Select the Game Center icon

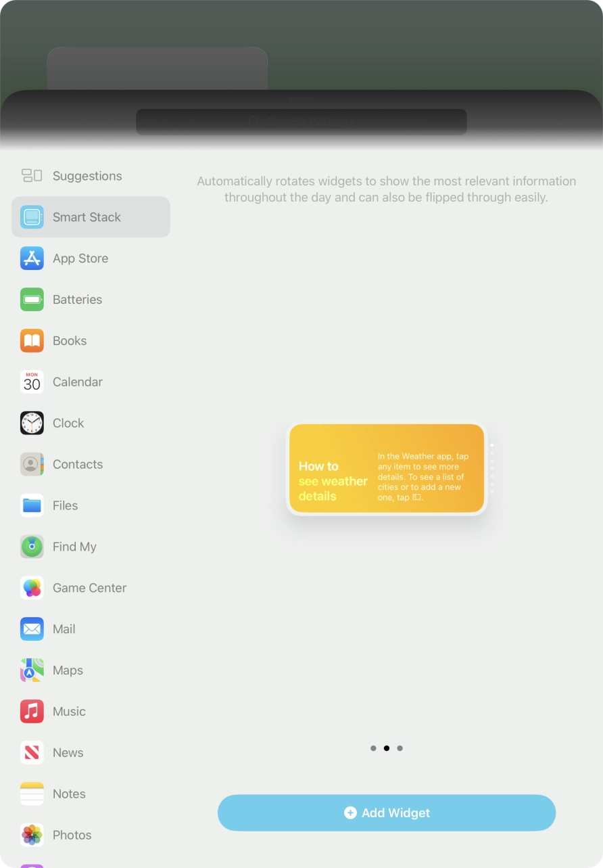[32, 587]
